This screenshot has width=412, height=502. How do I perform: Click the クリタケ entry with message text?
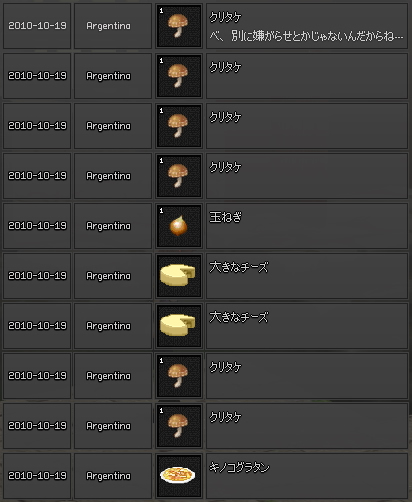tap(307, 26)
